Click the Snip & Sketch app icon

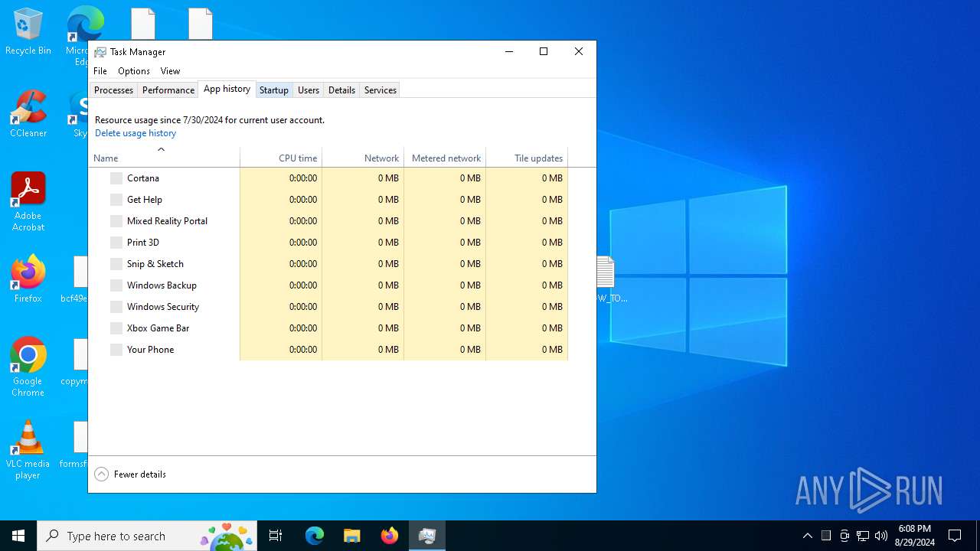116,264
